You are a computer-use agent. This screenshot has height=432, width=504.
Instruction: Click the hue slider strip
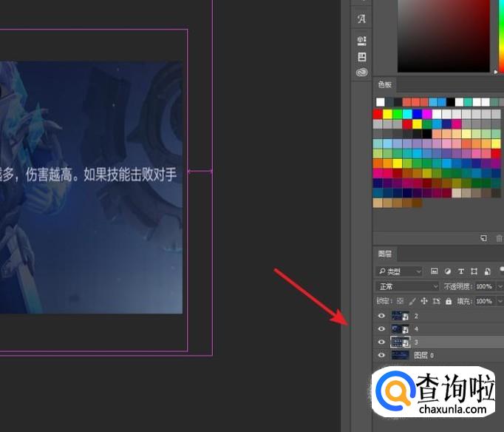click(501, 36)
